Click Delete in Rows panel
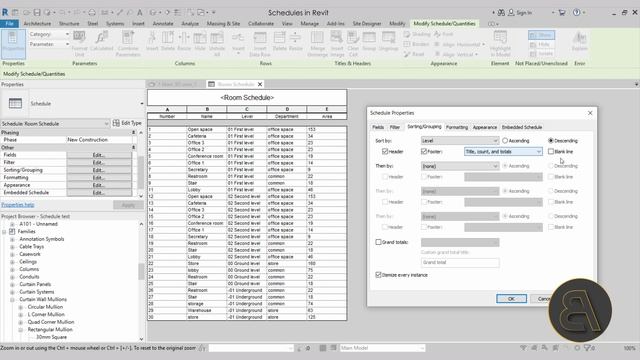640x360 pixels. (280, 42)
